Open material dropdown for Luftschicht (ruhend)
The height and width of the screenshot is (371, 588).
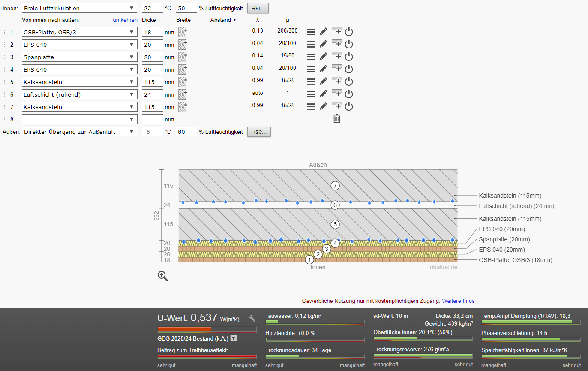(80, 94)
